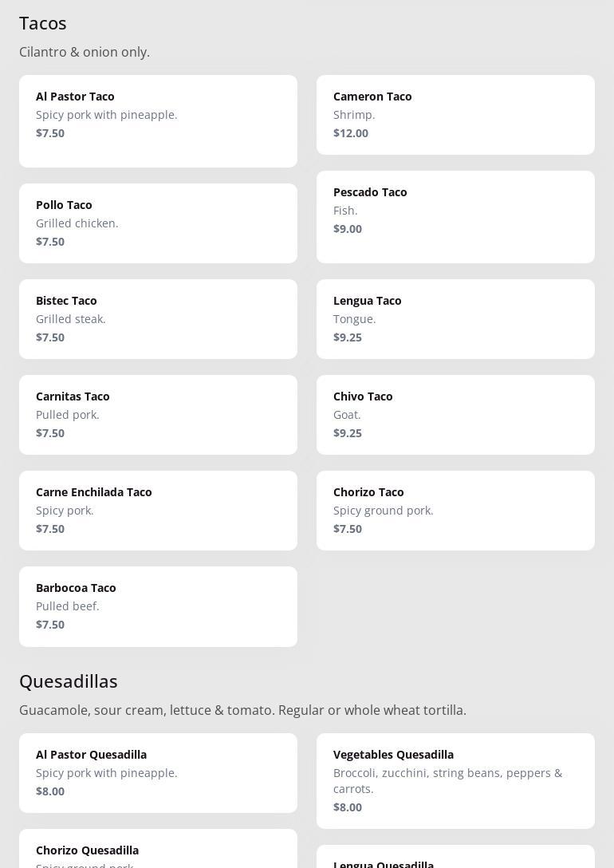Image resolution: width=614 pixels, height=868 pixels.
Task: Choose the Pollo Taco card
Action: pos(158,223)
